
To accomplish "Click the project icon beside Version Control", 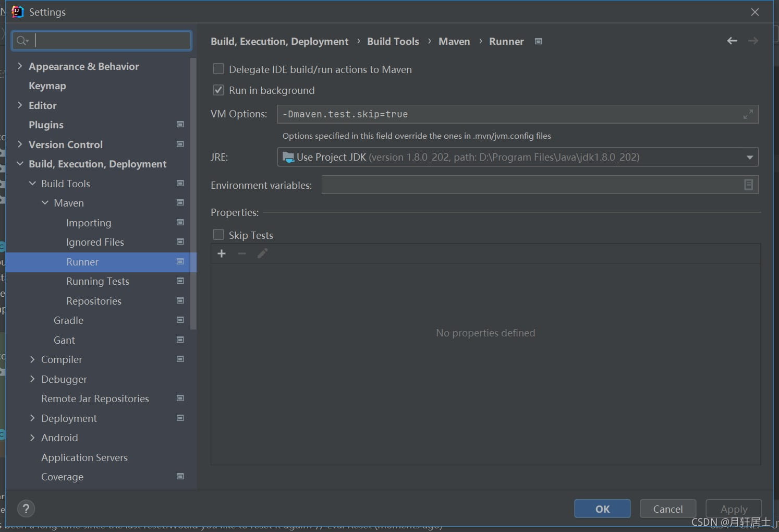I will click(x=180, y=144).
